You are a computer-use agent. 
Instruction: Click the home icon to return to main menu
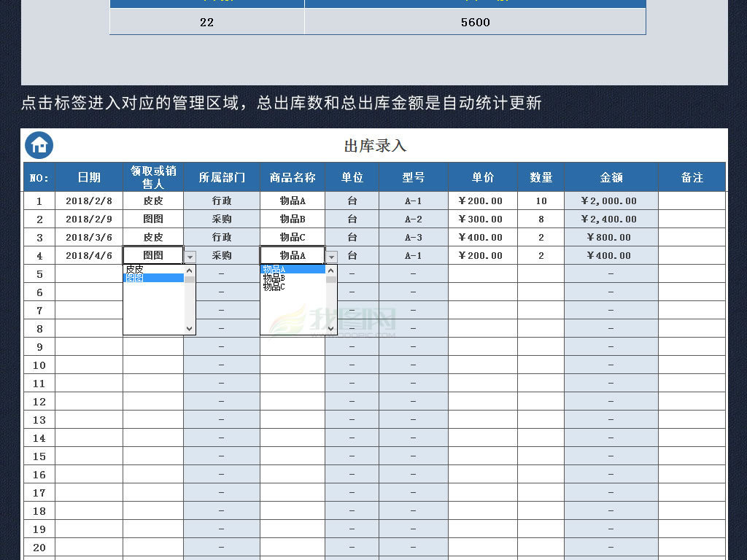[x=39, y=144]
